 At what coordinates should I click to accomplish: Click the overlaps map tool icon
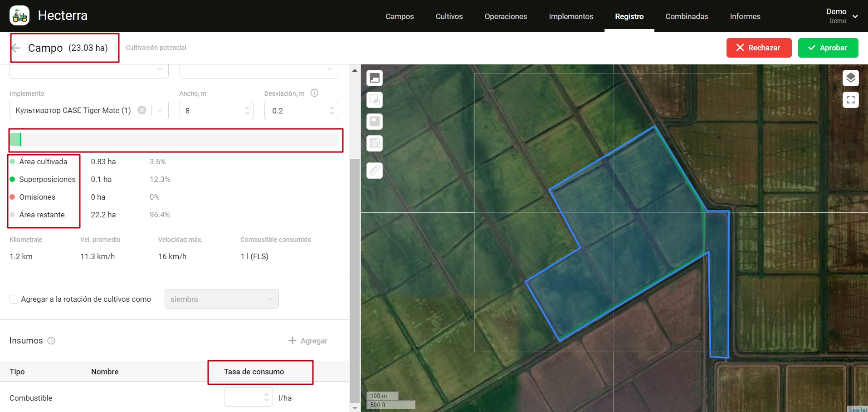pos(375,100)
